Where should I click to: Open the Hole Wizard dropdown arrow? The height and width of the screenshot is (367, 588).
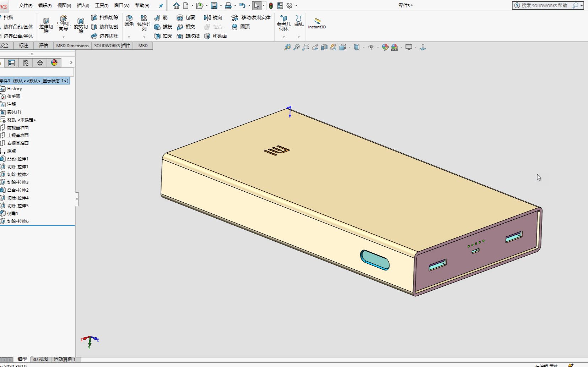pyautogui.click(x=63, y=37)
